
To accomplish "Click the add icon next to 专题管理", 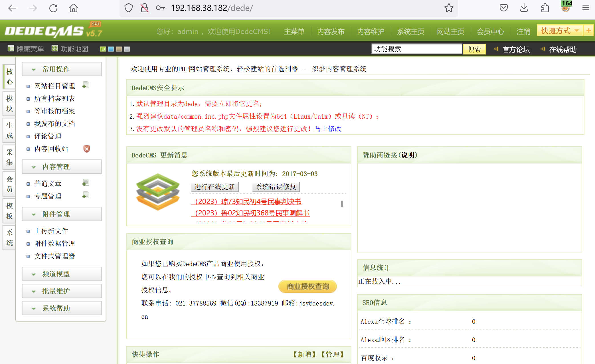I will tap(86, 195).
